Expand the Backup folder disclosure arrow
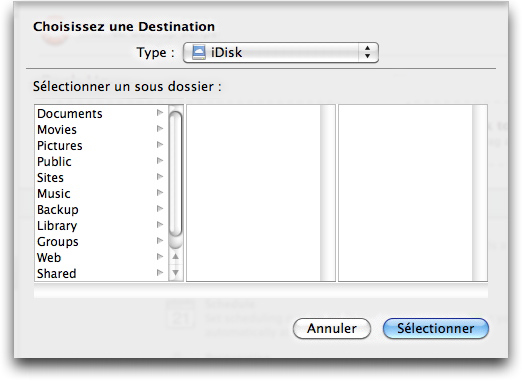The image size is (522, 381). click(160, 209)
